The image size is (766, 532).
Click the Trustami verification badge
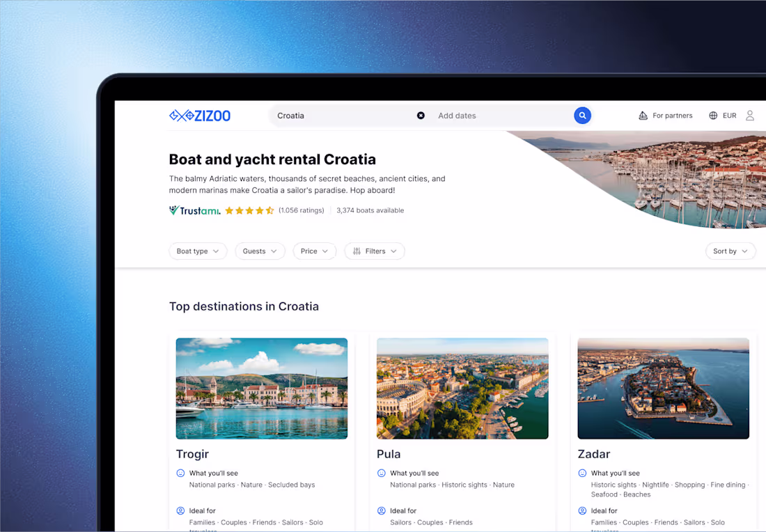[x=194, y=210]
